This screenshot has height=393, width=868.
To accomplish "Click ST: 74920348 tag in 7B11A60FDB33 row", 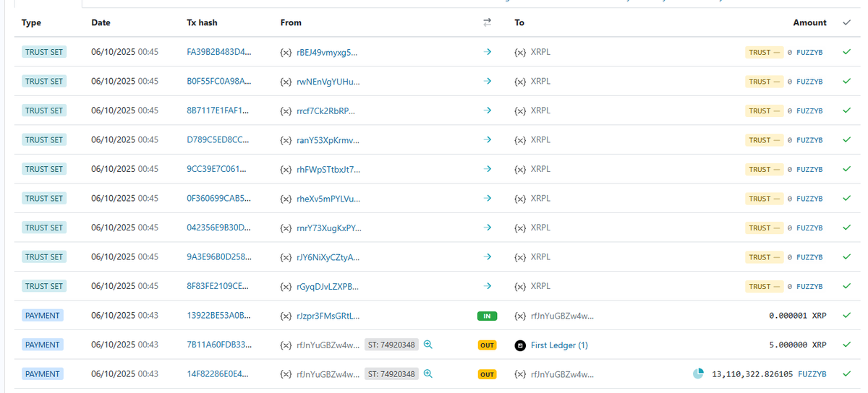I will pyautogui.click(x=391, y=345).
